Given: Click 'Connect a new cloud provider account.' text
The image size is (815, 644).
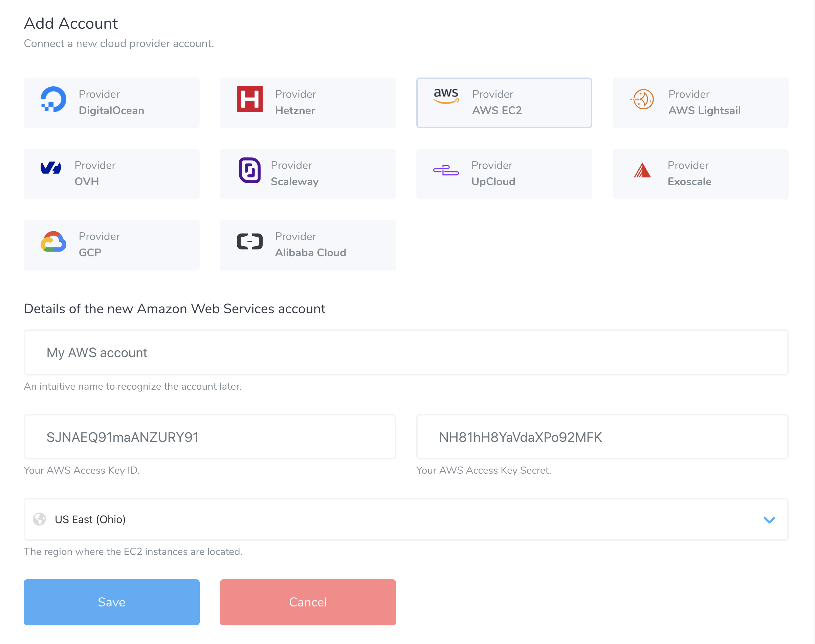Looking at the screenshot, I should click(x=119, y=44).
